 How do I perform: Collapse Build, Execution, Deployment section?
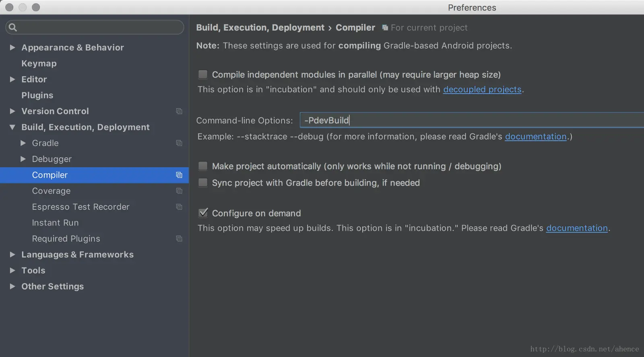[12, 127]
